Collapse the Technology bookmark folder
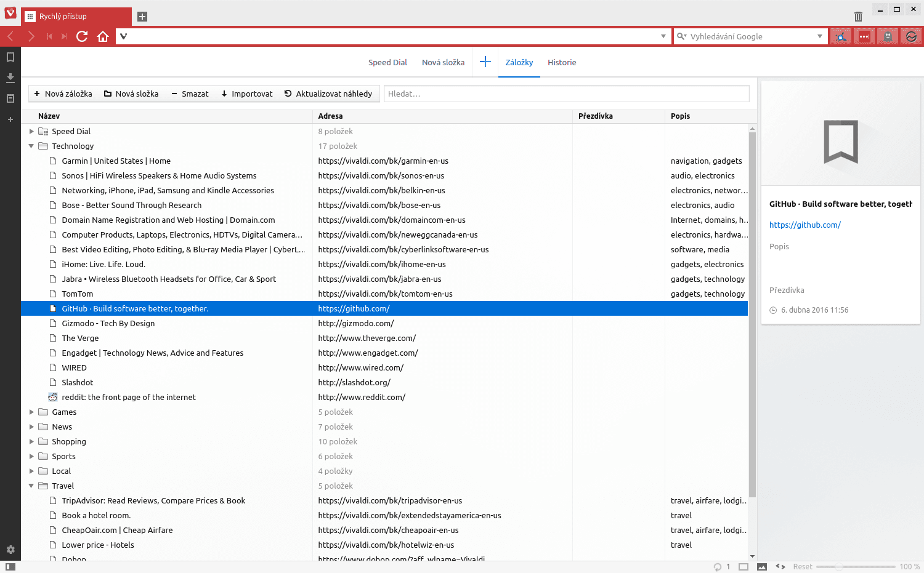The width and height of the screenshot is (924, 573). pyautogui.click(x=32, y=146)
